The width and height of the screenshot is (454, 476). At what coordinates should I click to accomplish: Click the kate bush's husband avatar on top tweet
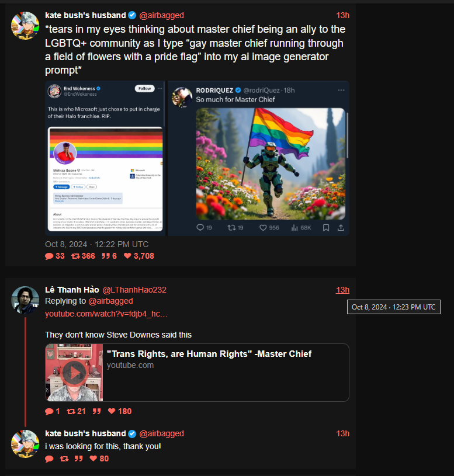[25, 26]
